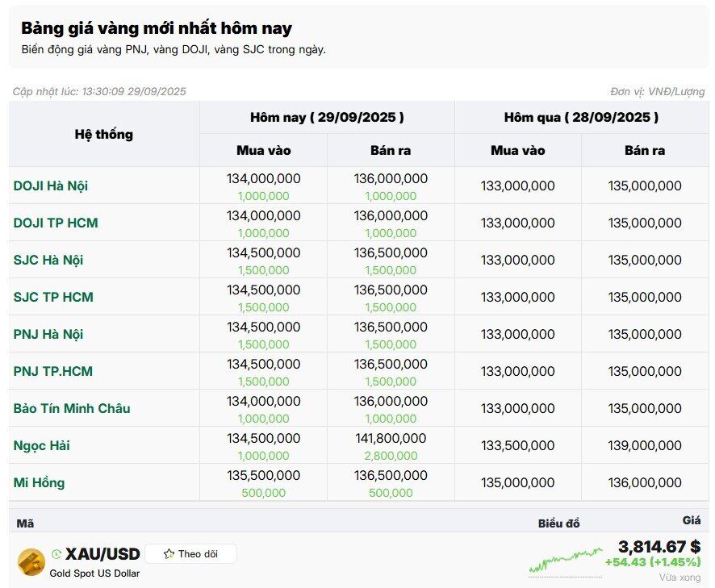Click the Cập nhật lúc timestamp text
The image size is (715, 588).
click(99, 92)
